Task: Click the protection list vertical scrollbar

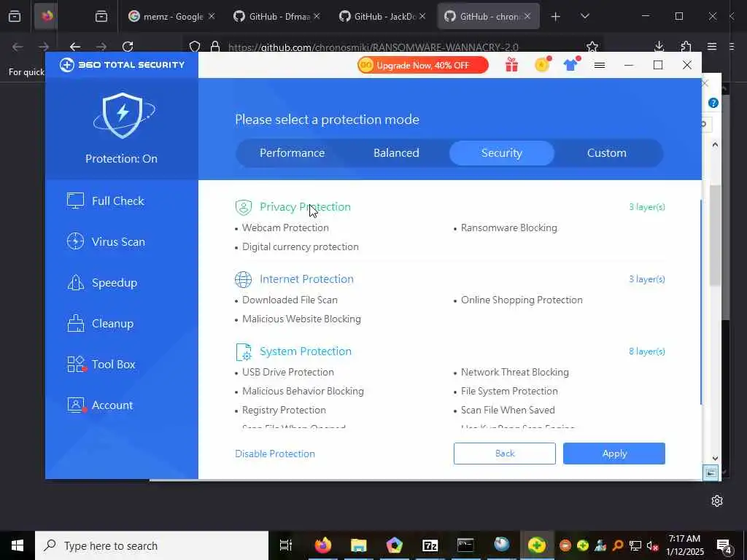Action: [701, 303]
